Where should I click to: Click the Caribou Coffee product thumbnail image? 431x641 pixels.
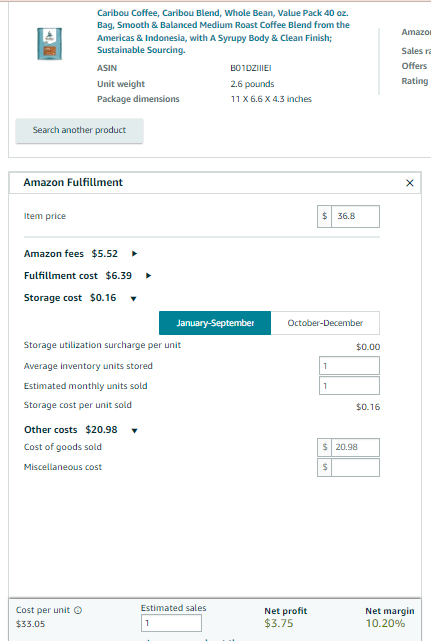(x=49, y=44)
